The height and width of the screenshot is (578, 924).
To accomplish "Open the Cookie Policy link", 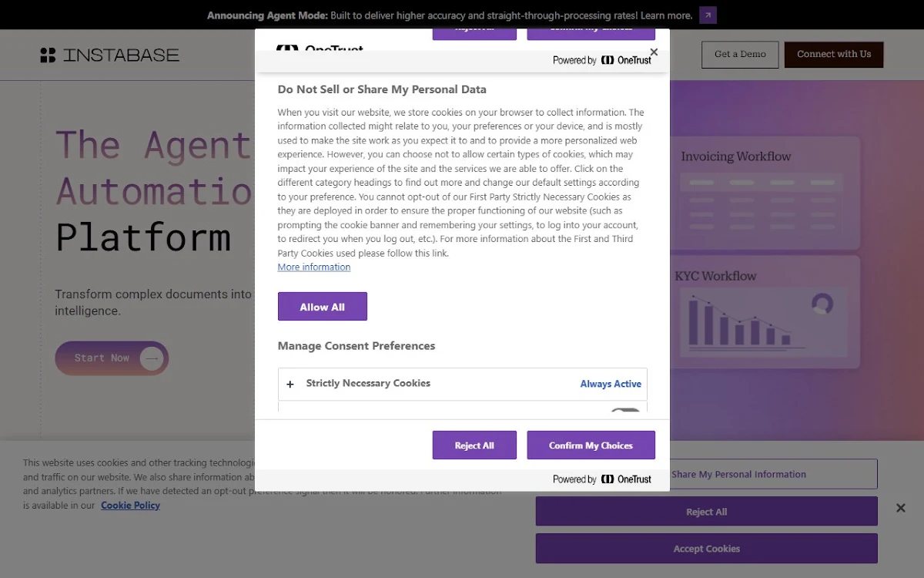I will (x=130, y=506).
